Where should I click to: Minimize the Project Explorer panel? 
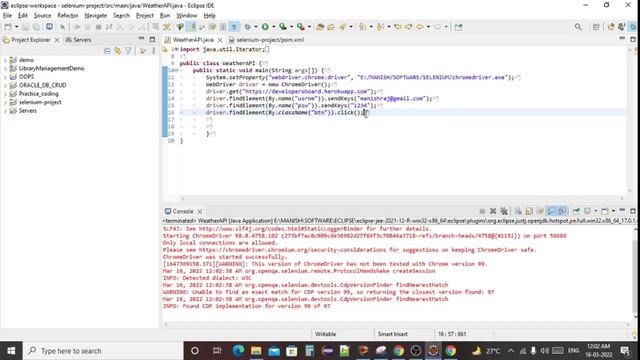(141, 39)
